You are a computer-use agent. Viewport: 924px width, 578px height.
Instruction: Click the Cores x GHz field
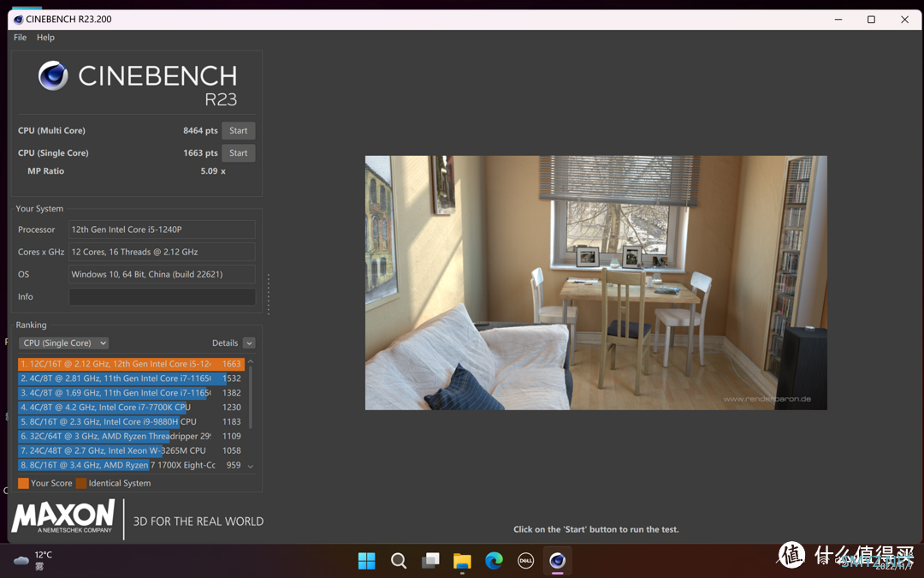(162, 252)
